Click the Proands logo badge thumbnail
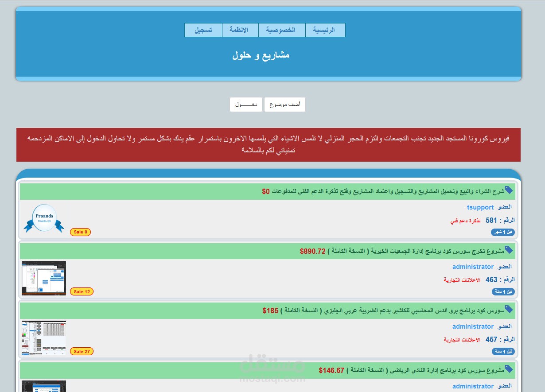Viewport: 545px width, 392px height. point(44,218)
